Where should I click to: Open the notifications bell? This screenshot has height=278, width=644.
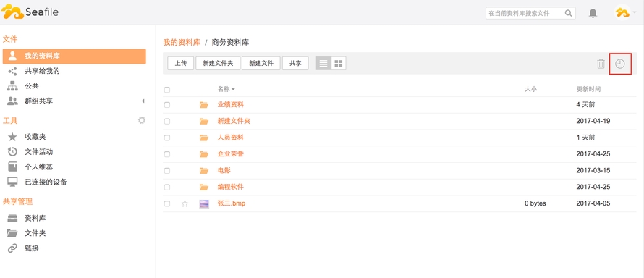click(x=593, y=13)
